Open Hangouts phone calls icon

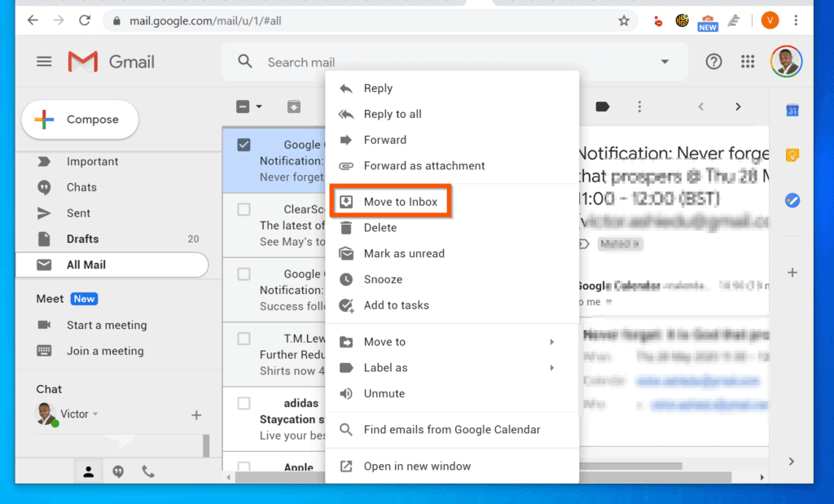click(148, 471)
